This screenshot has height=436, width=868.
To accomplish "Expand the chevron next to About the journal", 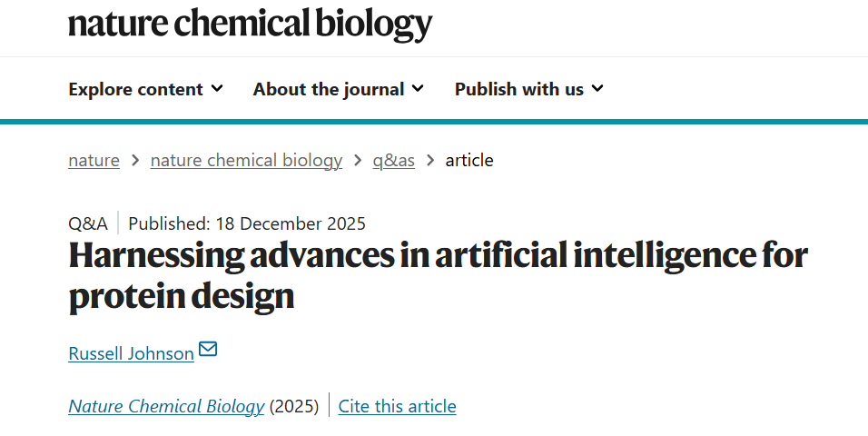I will (x=418, y=88).
